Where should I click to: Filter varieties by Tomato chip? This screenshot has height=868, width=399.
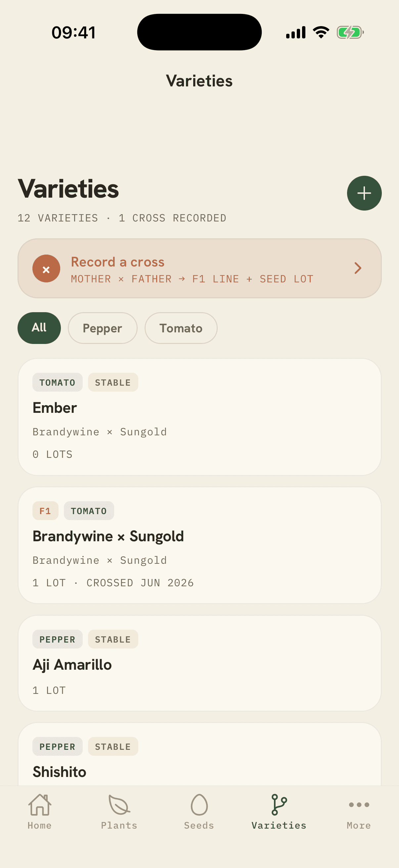(181, 328)
